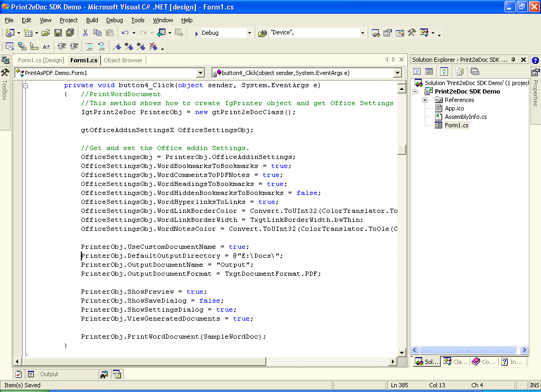Open the Toolbox hammer-wrench toolbar icon

tap(412, 33)
